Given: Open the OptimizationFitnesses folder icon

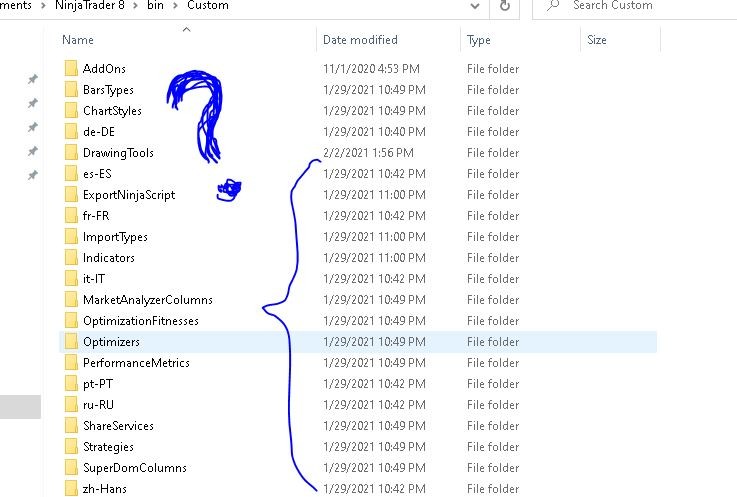Looking at the screenshot, I should pos(71,321).
